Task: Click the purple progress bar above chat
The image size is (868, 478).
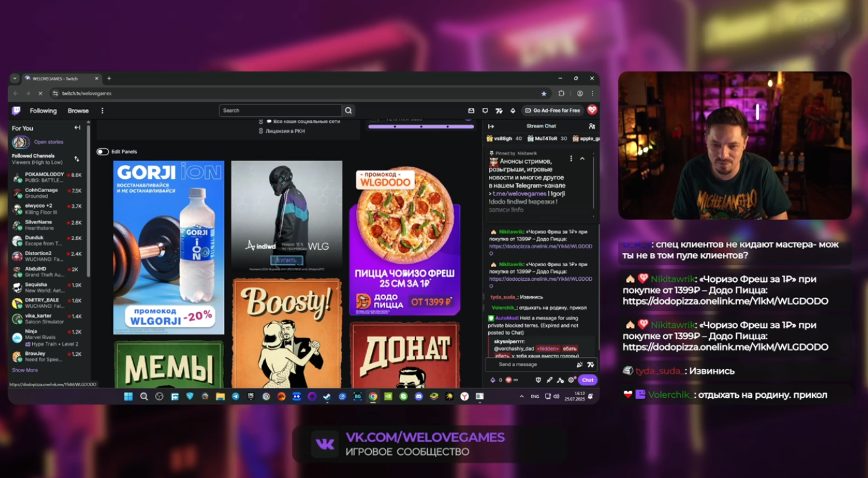Action: coord(421,126)
